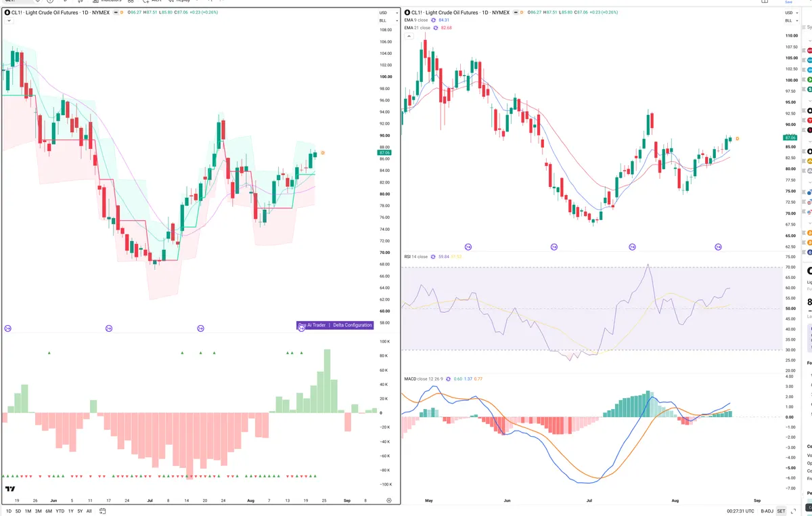Click the EMA 9 close indicator legend
This screenshot has width=812, height=516.
416,20
